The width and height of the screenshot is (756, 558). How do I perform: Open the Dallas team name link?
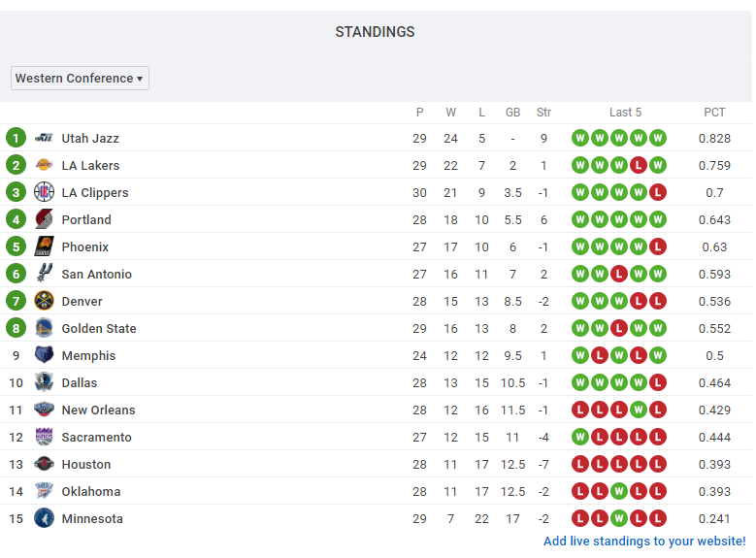80,382
